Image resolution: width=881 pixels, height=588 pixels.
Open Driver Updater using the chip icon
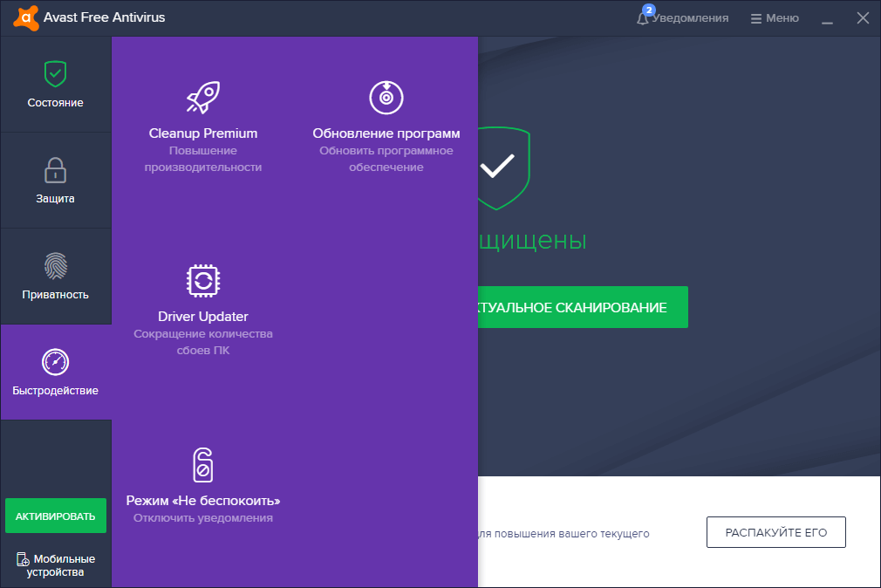point(202,280)
